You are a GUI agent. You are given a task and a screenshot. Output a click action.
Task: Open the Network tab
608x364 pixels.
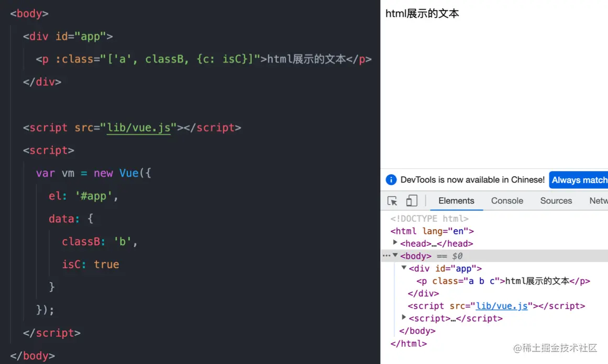coord(598,201)
